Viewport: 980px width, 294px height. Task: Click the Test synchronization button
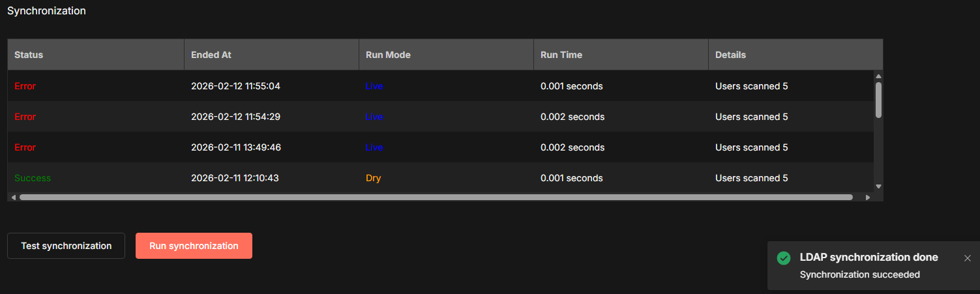[x=66, y=246]
